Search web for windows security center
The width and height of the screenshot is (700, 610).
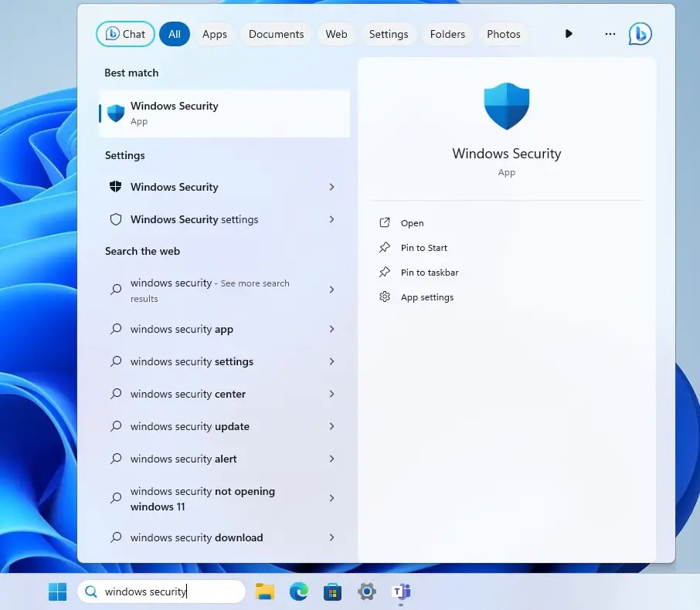coord(225,394)
